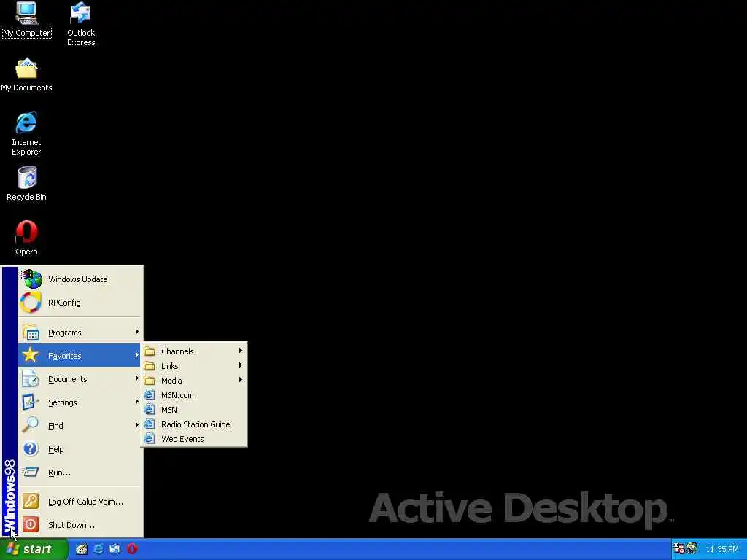
Task: Select the Recycle Bin desktop icon
Action: click(27, 184)
